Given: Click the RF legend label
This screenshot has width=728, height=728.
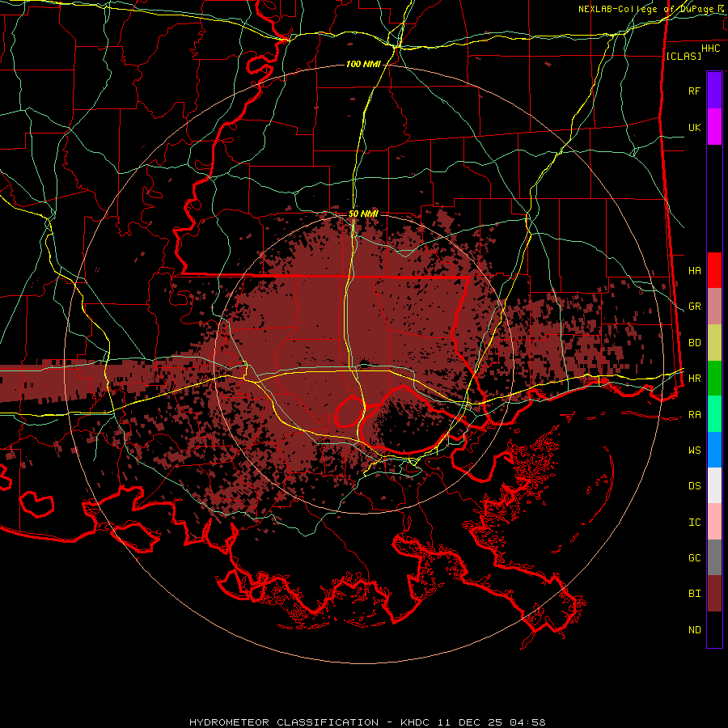Looking at the screenshot, I should point(694,91).
